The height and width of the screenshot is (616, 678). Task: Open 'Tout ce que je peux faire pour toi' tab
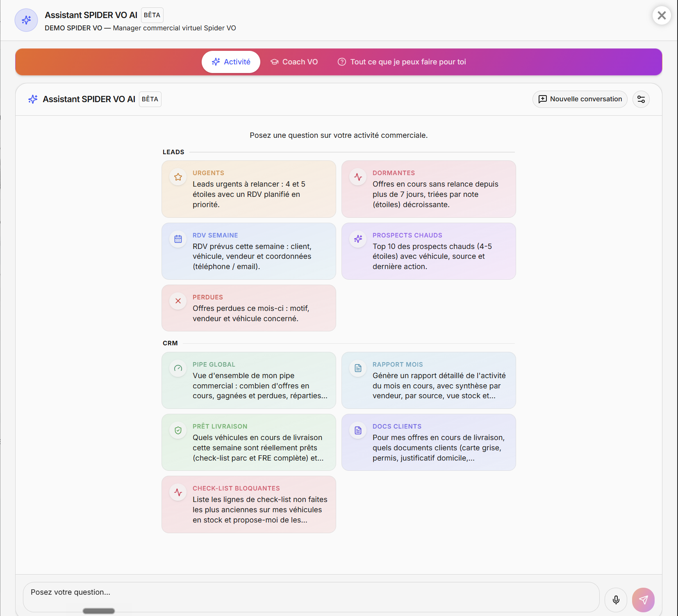(x=402, y=62)
